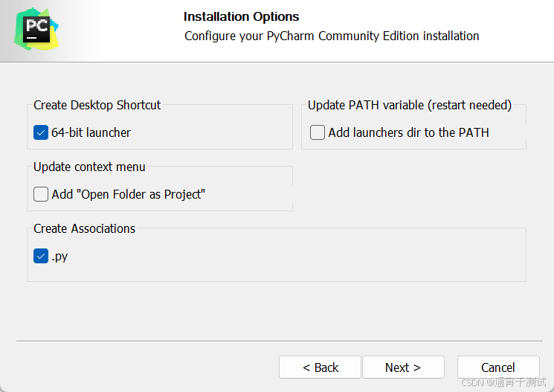
Task: Uncheck the .py association checkbox
Action: (x=41, y=257)
